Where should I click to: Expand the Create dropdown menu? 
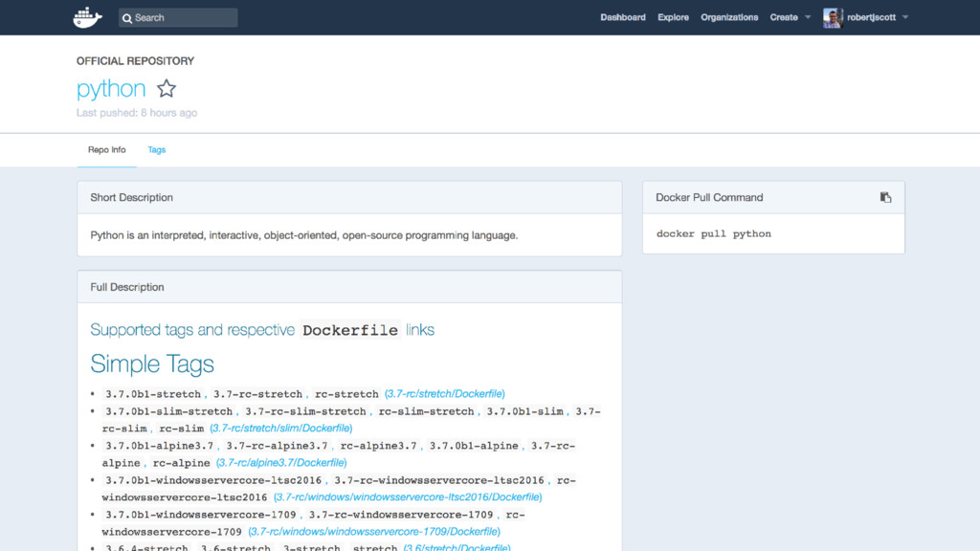click(790, 17)
